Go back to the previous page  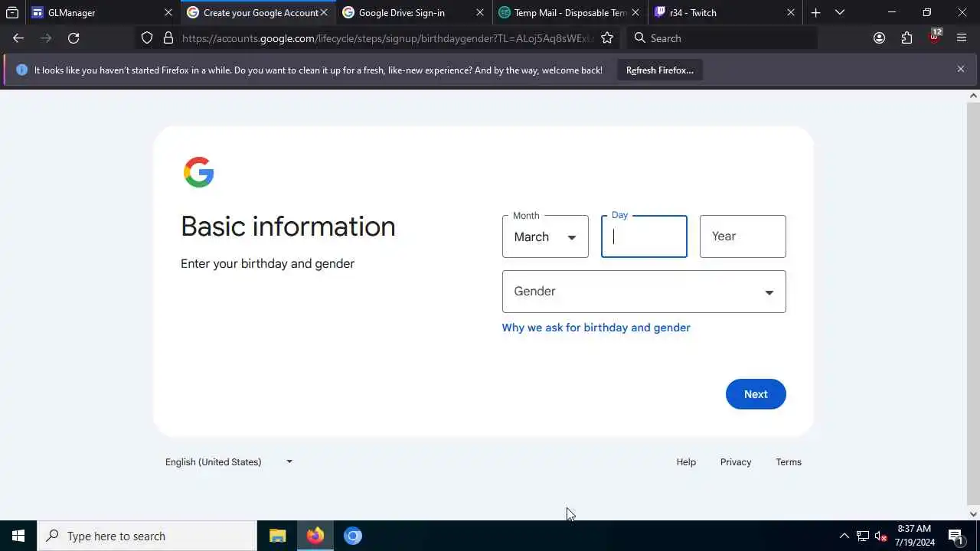click(x=18, y=38)
